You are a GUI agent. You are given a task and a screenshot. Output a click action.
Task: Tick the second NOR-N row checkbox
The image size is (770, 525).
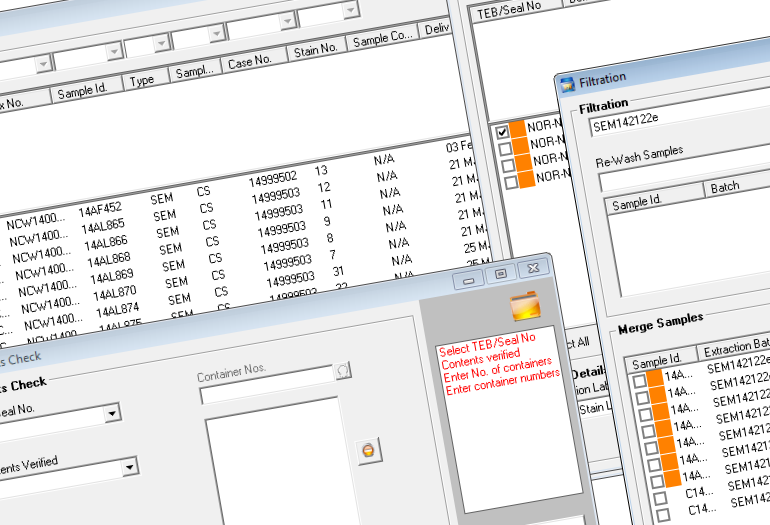pos(505,148)
